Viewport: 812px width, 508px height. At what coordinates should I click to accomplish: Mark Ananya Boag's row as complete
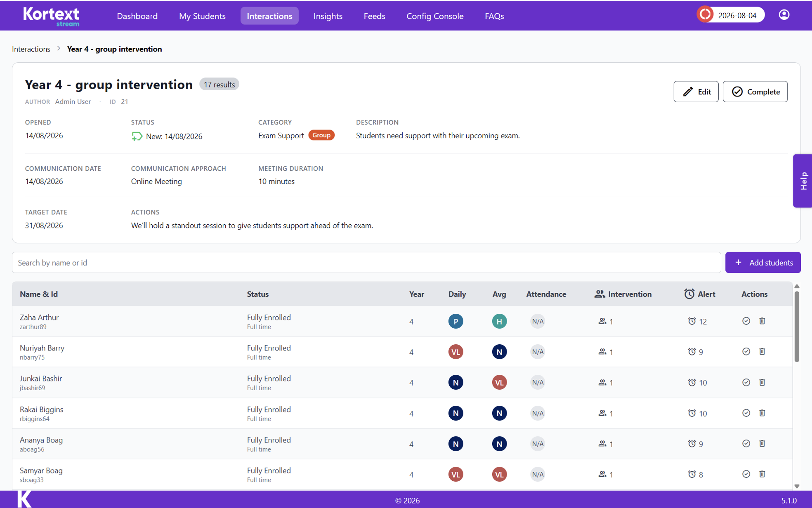coord(746,443)
